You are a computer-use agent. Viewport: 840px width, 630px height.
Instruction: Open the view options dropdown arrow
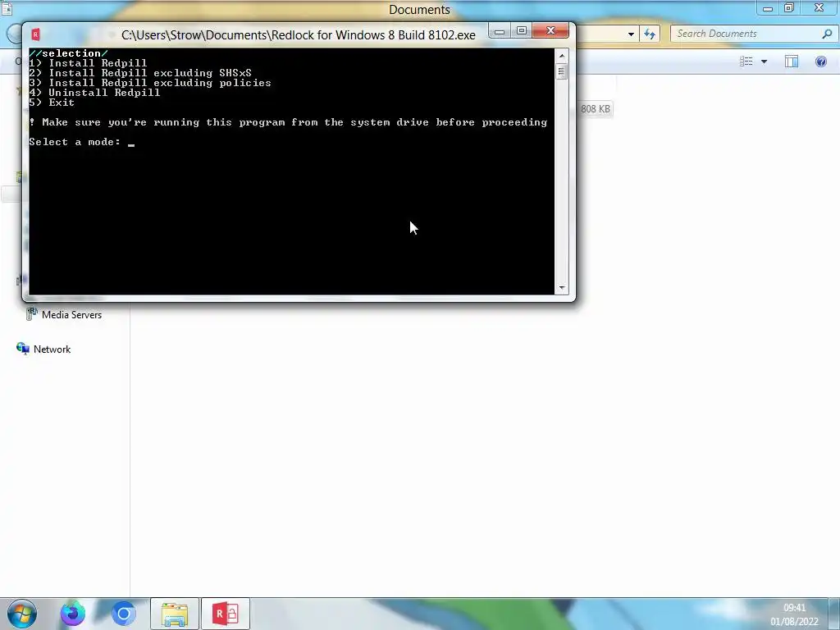(764, 62)
